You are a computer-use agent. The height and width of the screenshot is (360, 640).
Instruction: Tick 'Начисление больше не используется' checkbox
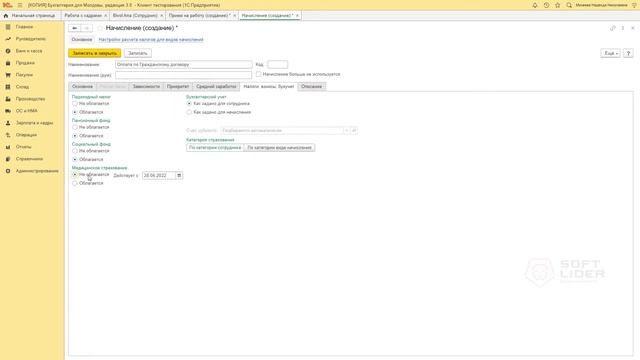(258, 74)
